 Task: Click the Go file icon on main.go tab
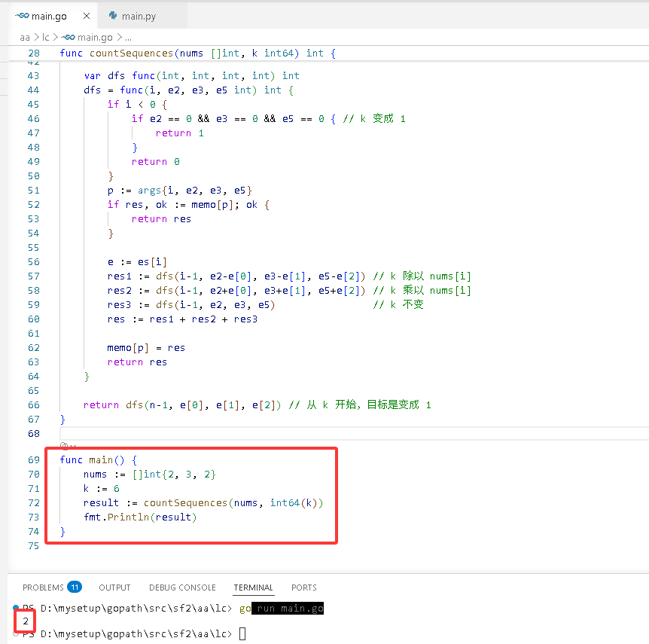point(23,16)
